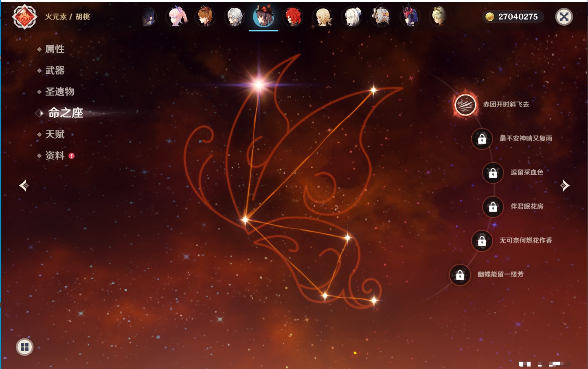Select the blonde-haired character avatar
This screenshot has width=588, height=369.
[323, 17]
